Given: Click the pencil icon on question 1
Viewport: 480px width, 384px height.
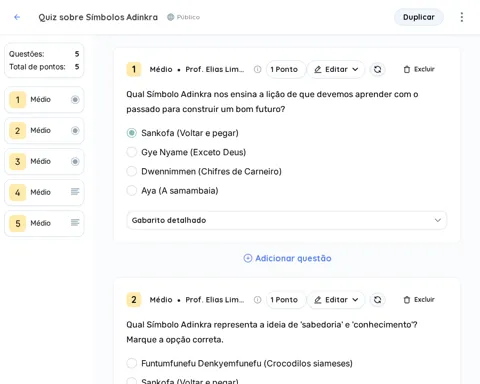Looking at the screenshot, I should pyautogui.click(x=318, y=69).
